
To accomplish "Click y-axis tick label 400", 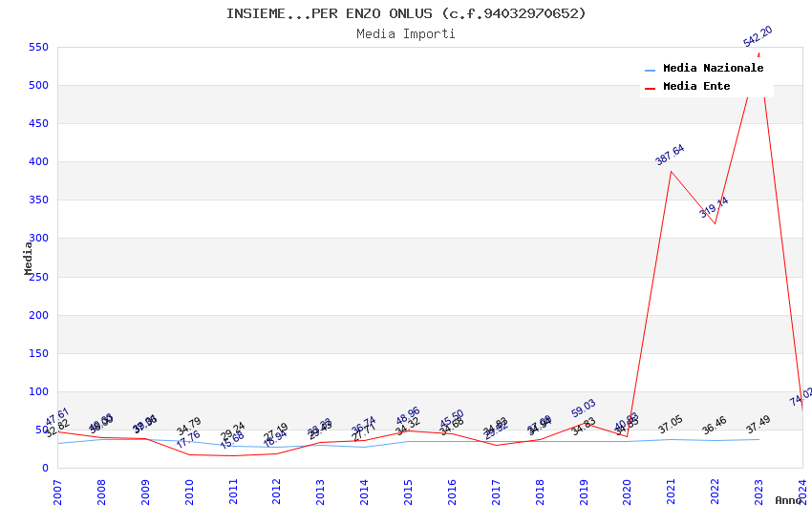I will pos(38,162).
